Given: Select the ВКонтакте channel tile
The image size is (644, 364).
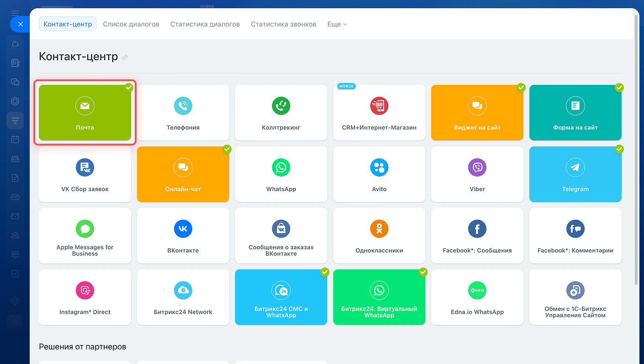Looking at the screenshot, I should (183, 236).
